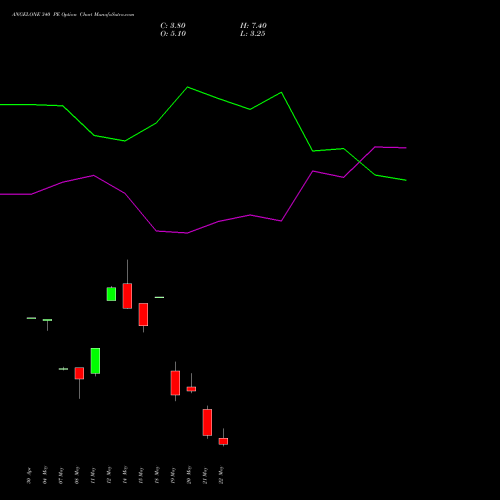Select the '15 May' date label

(141, 475)
